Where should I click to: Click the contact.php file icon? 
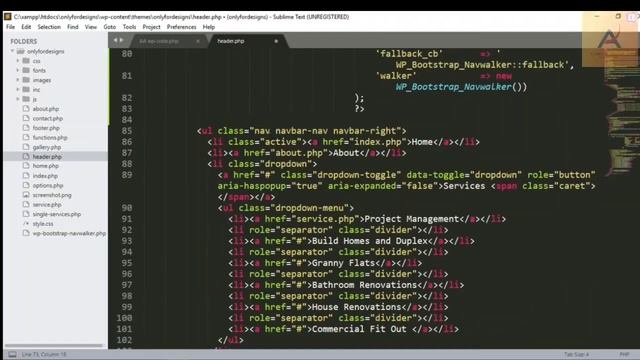(x=26, y=118)
